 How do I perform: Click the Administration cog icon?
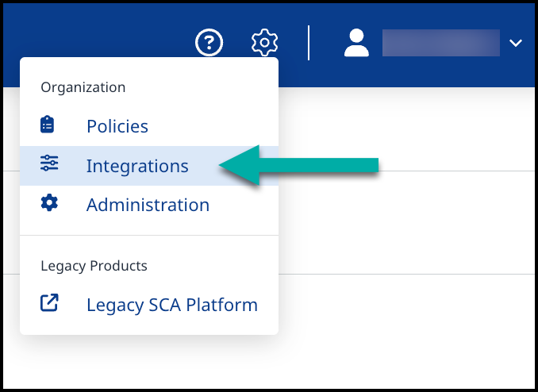[49, 204]
